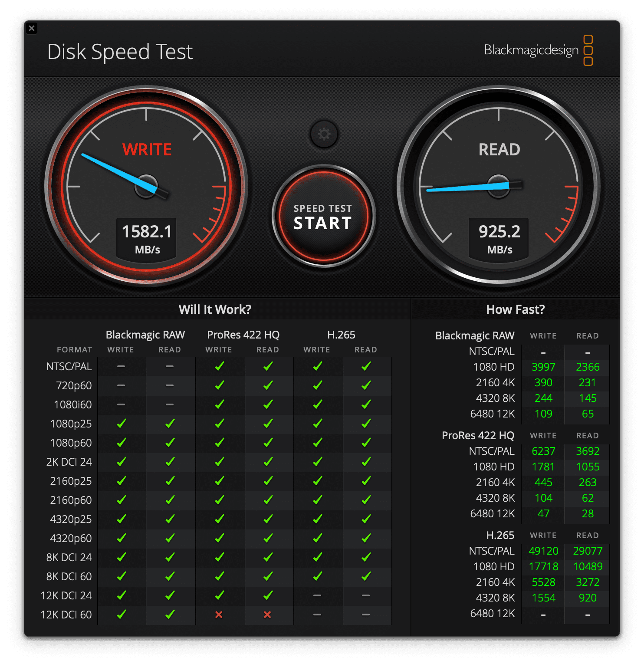
Task: Start the speed test
Action: click(323, 216)
